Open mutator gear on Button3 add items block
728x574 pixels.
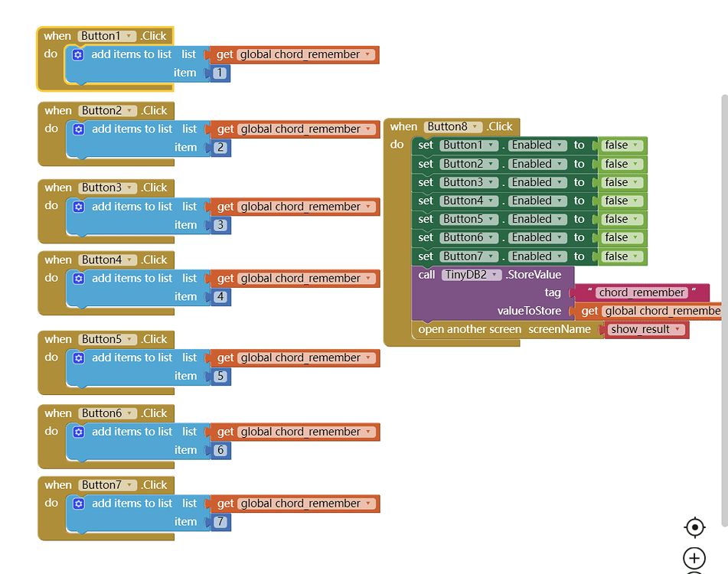[78, 207]
